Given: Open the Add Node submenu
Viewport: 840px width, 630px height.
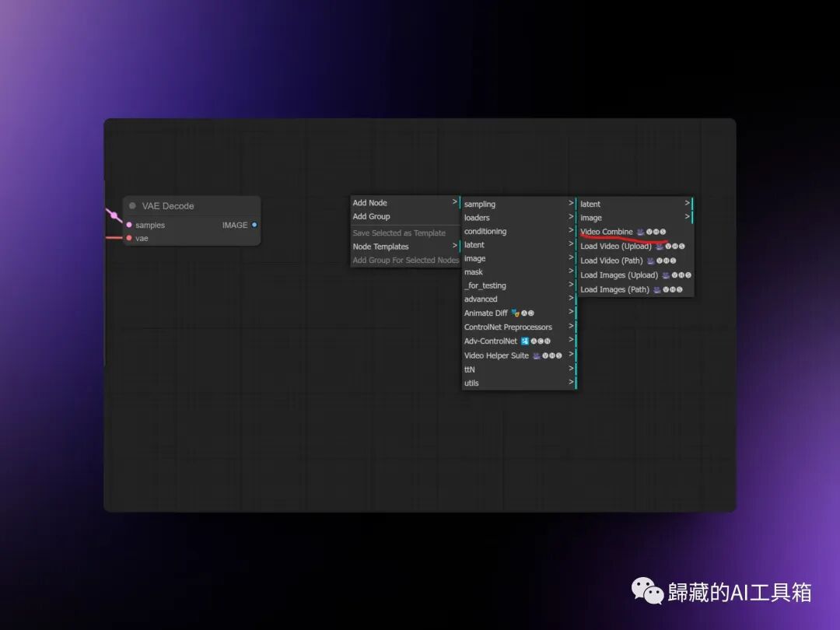Looking at the screenshot, I should (405, 202).
